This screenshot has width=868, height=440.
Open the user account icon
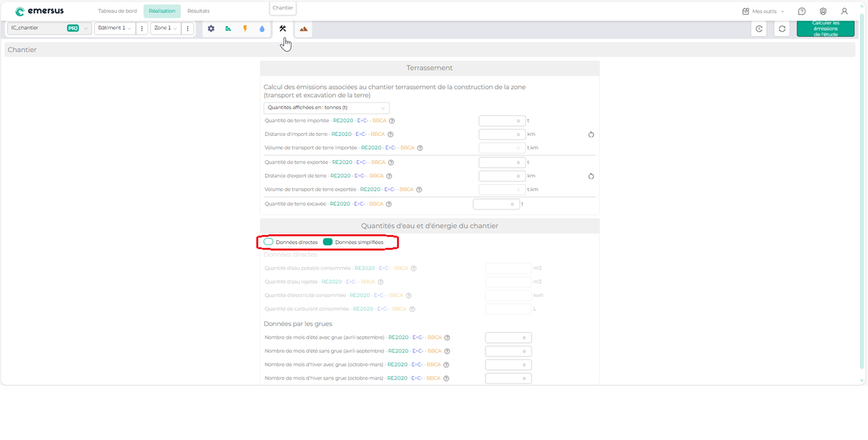click(x=844, y=12)
